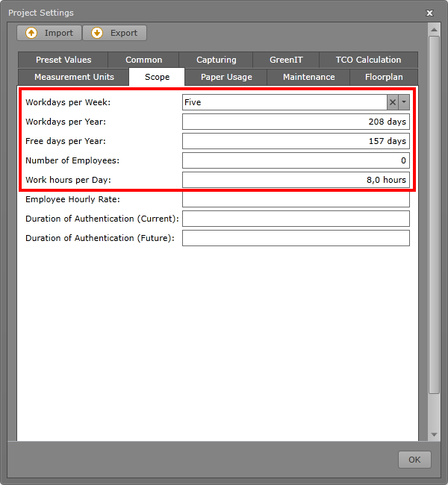Open the Capturing tab
448x485 pixels.
pos(216,60)
